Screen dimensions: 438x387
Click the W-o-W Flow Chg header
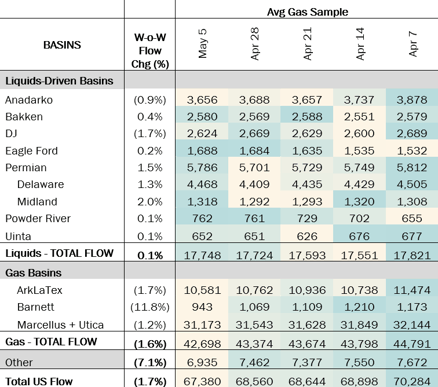pos(150,51)
